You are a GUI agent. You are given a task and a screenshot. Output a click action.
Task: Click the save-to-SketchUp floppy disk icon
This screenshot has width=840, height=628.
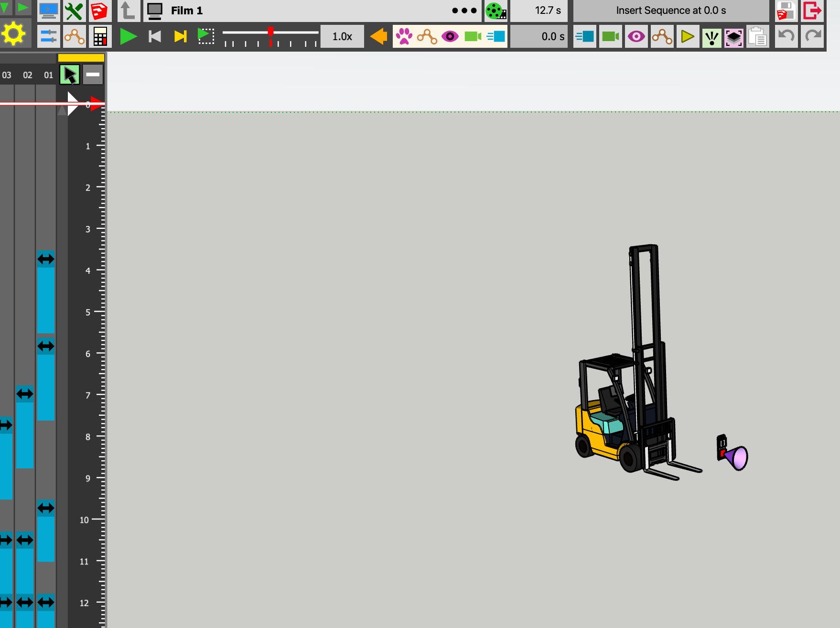(786, 11)
